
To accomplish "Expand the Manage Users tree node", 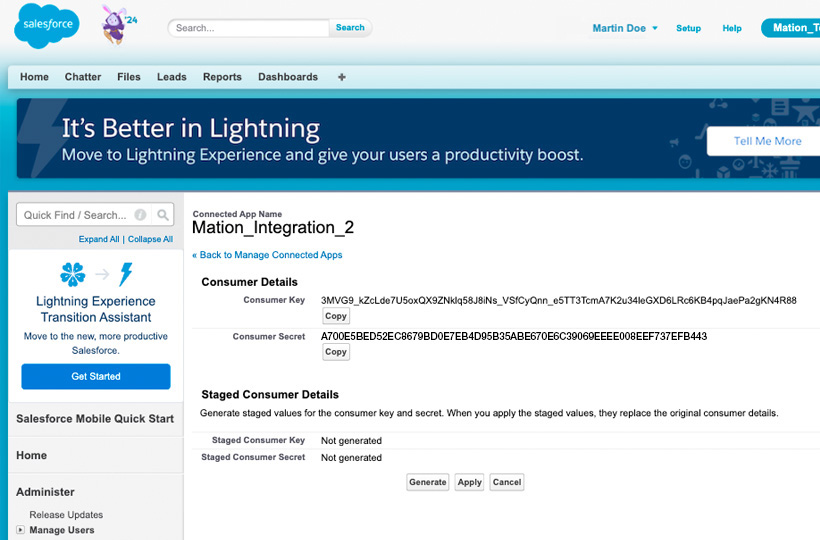I will pyautogui.click(x=20, y=530).
